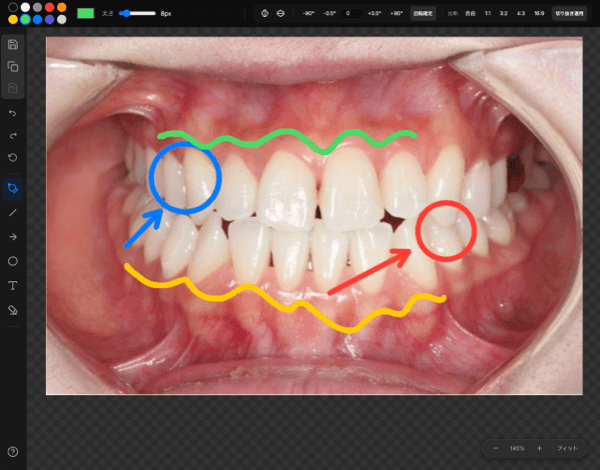Screen dimensions: 600x470
Task: Zoom in using the plus button
Action: pyautogui.click(x=539, y=447)
